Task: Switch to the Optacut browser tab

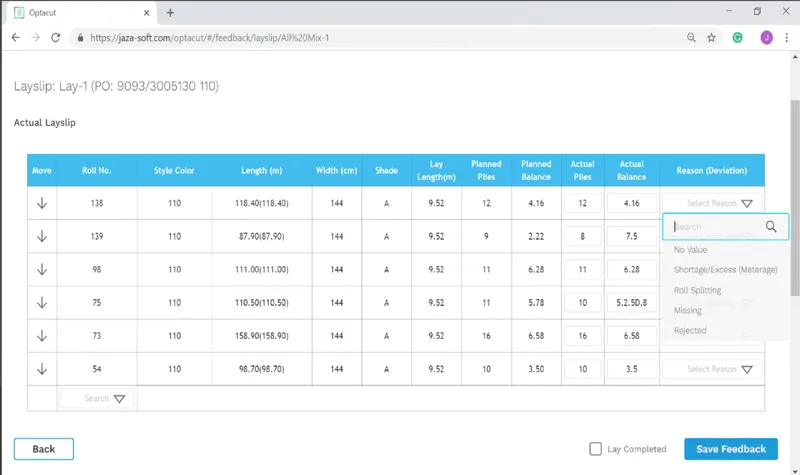Action: click(82, 13)
